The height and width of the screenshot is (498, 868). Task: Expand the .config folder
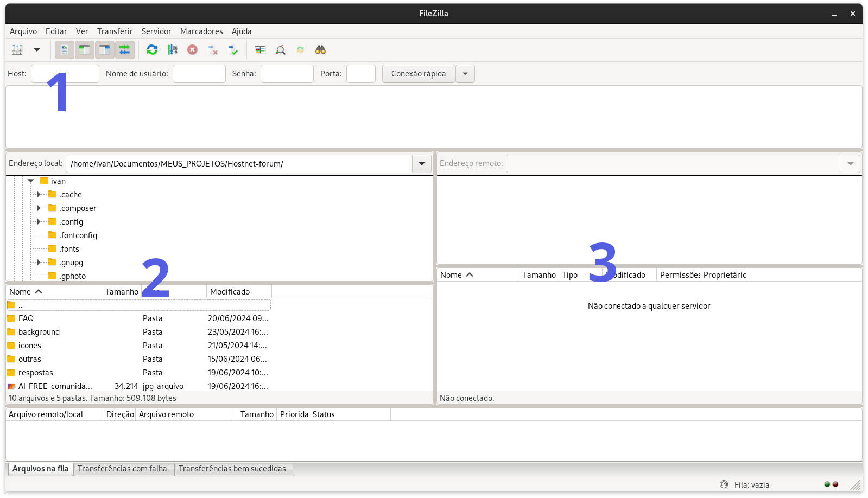click(x=39, y=221)
